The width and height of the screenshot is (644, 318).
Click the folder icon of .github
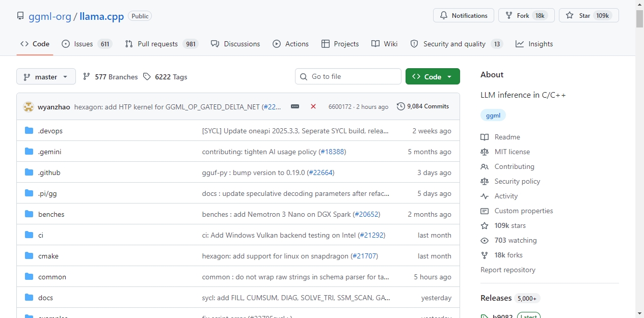[29, 172]
